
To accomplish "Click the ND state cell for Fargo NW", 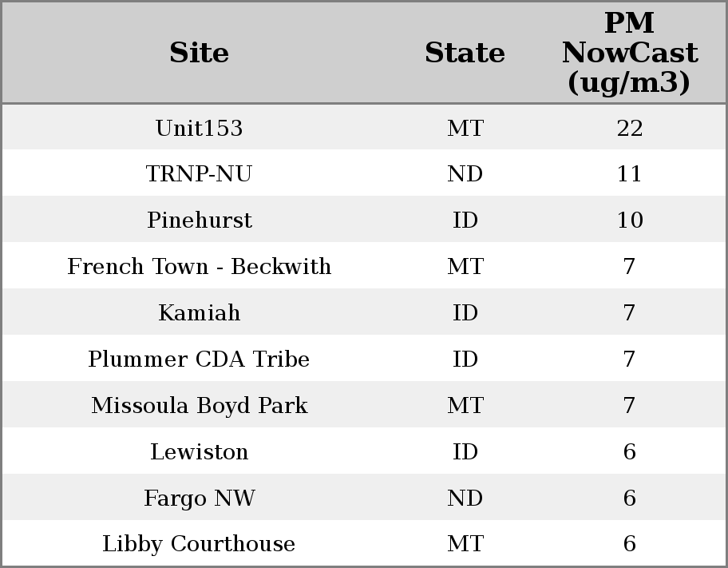I will (x=465, y=498).
